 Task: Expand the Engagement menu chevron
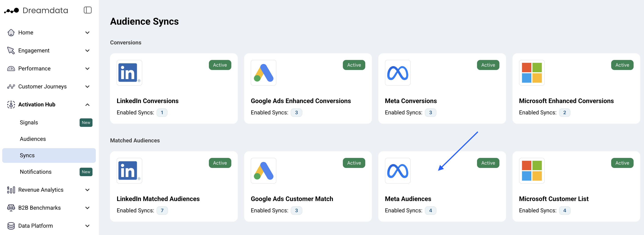coord(87,51)
